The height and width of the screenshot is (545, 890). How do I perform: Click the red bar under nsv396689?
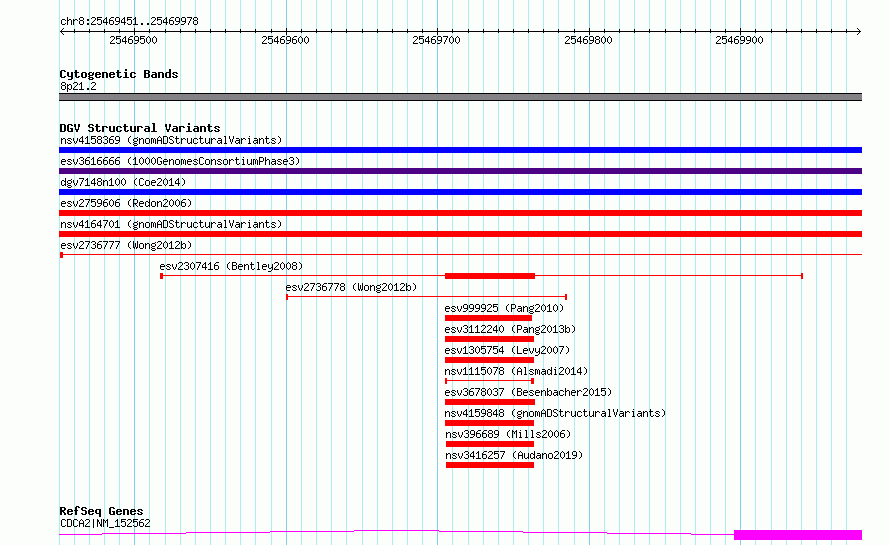coord(490,444)
